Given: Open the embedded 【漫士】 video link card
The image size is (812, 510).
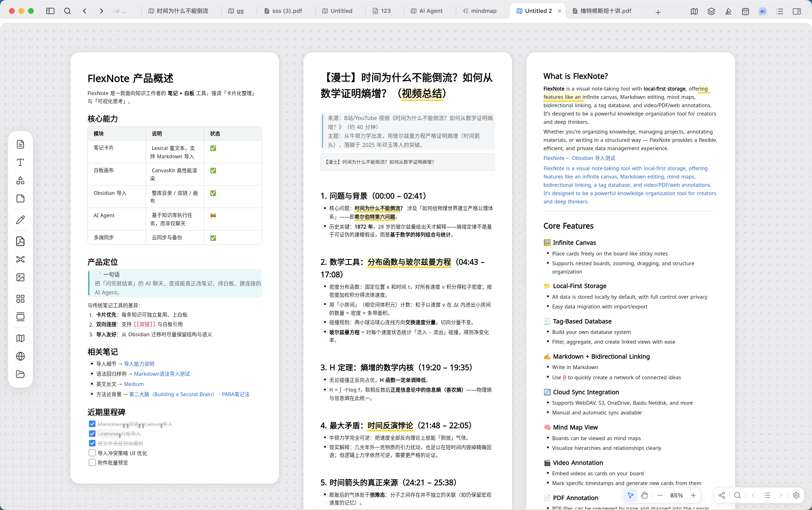Looking at the screenshot, I should click(407, 162).
